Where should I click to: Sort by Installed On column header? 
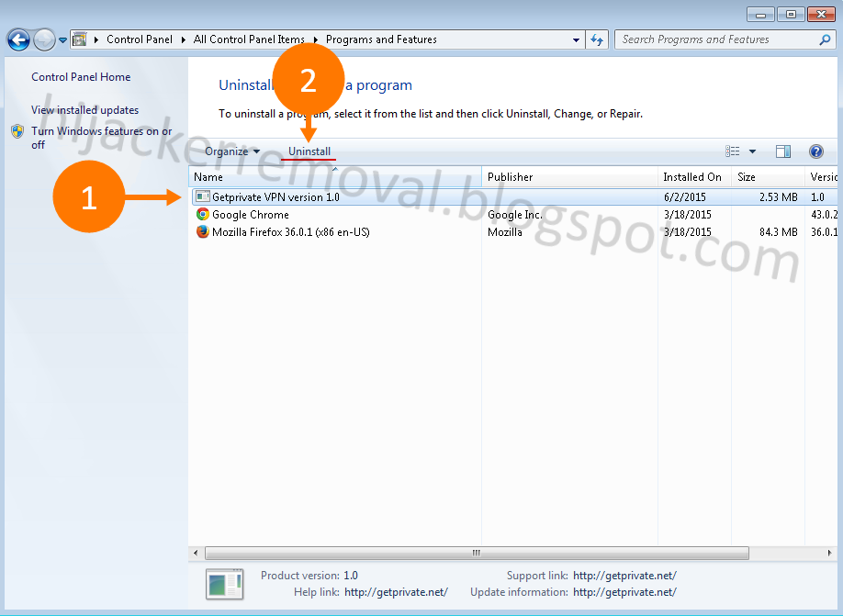tap(694, 177)
